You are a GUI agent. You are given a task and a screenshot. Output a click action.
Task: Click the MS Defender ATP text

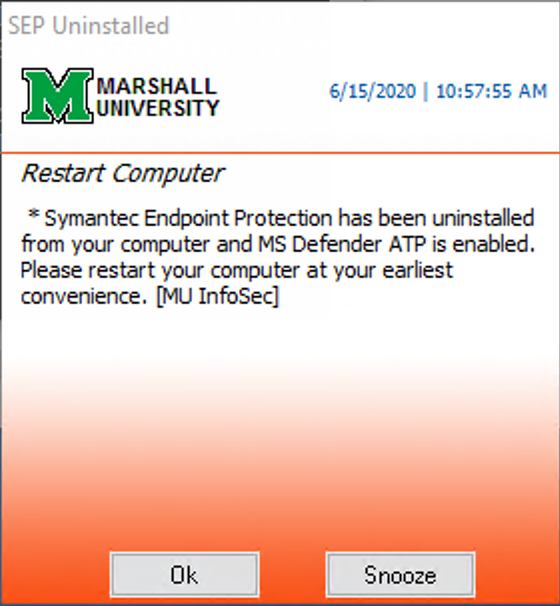click(x=342, y=244)
